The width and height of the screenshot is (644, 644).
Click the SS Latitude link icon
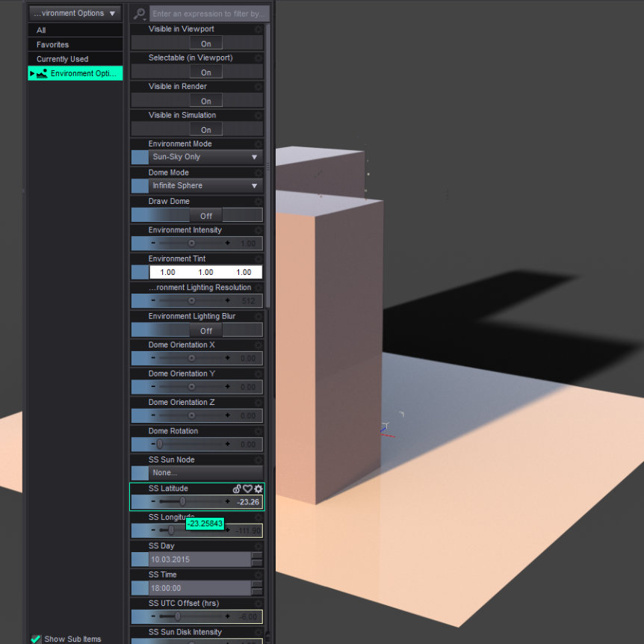tap(237, 489)
